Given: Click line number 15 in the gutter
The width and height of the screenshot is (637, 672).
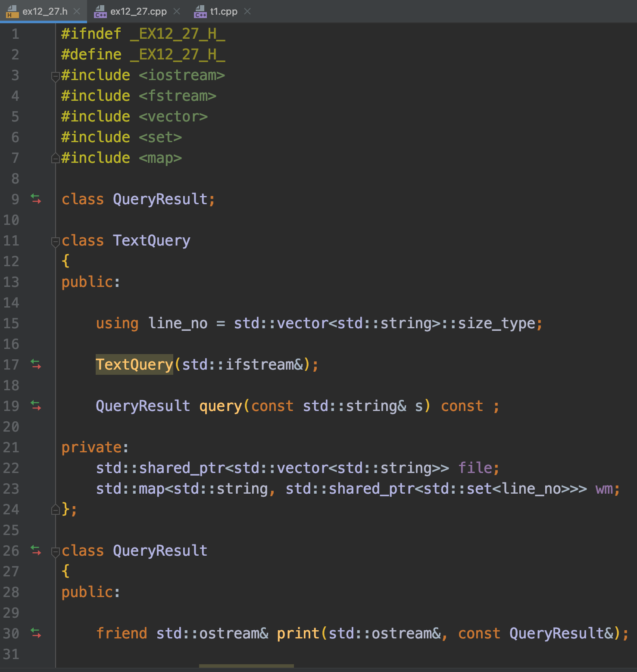Looking at the screenshot, I should [11, 324].
